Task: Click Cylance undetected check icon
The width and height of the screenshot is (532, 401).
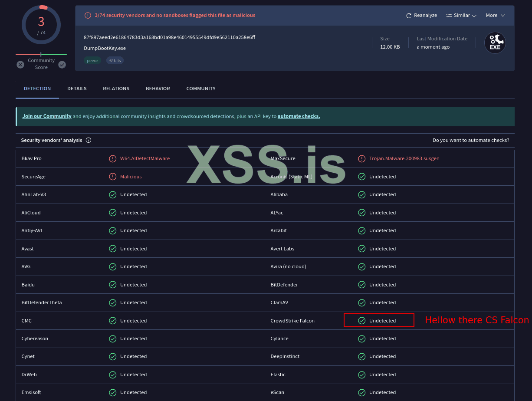Action: [x=362, y=339]
